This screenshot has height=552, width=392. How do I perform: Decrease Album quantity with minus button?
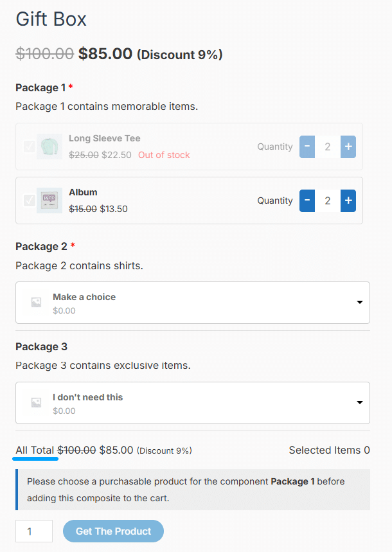point(307,200)
